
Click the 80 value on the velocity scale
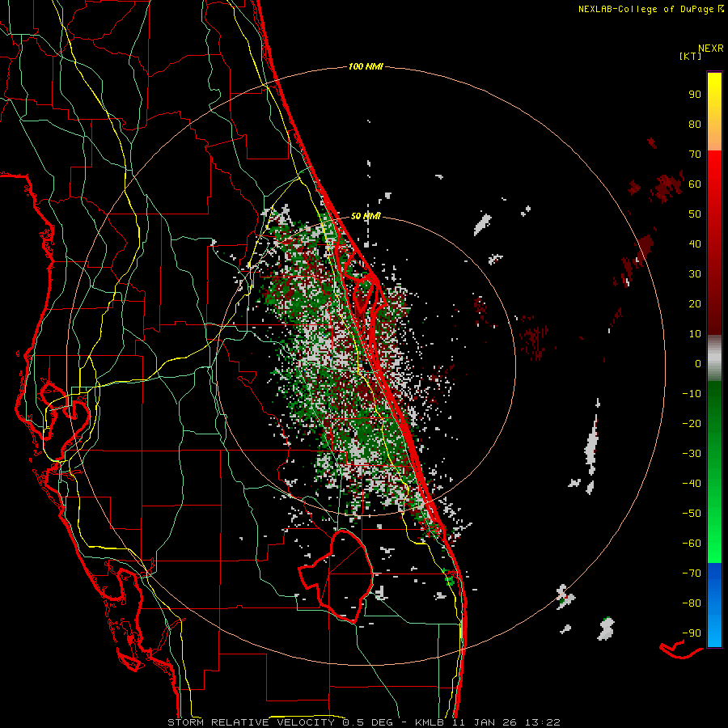pos(695,125)
